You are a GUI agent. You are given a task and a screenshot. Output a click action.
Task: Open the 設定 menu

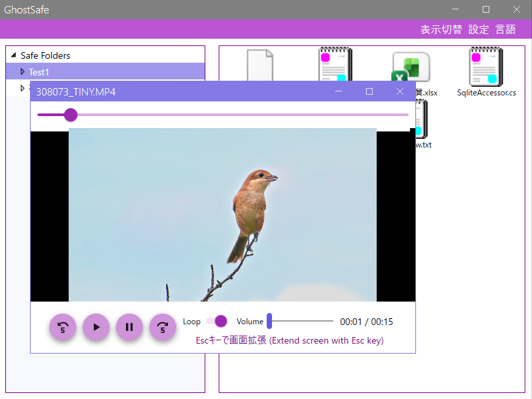pos(479,29)
